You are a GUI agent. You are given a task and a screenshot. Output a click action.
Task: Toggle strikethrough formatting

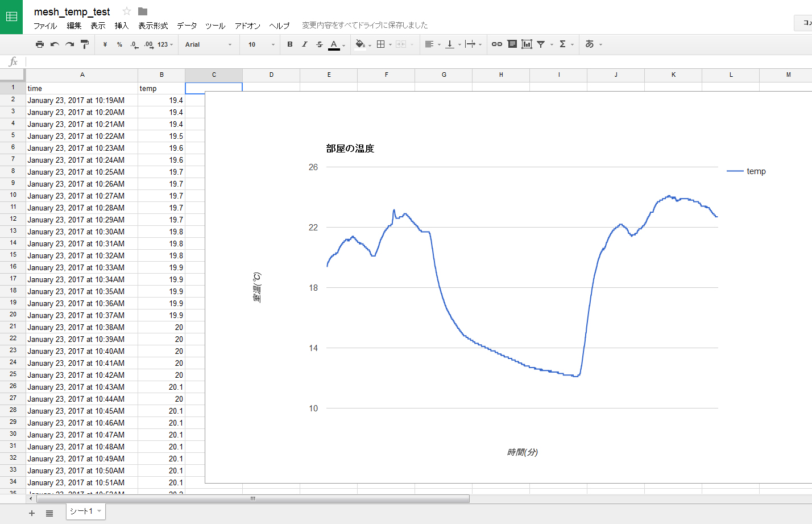click(320, 44)
